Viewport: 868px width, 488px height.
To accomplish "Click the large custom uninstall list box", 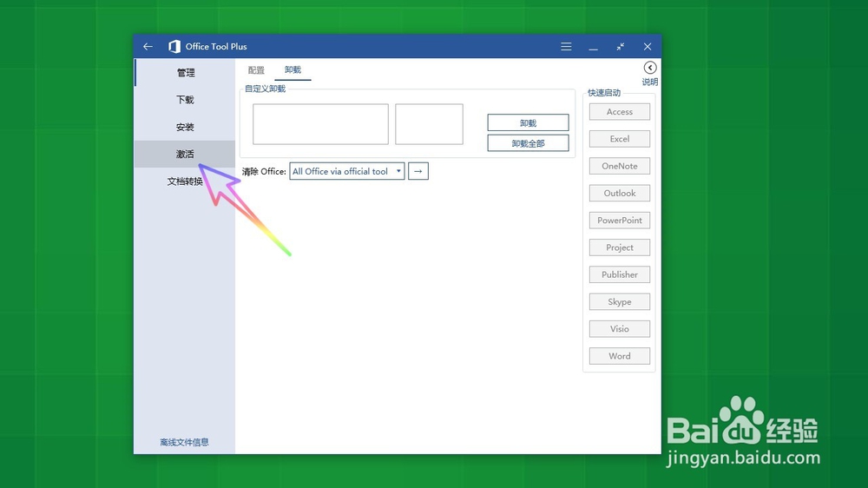I will click(320, 124).
